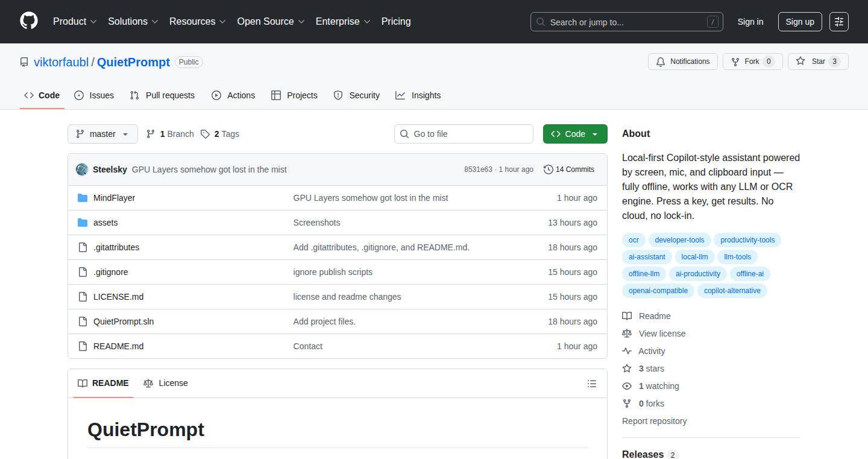
Task: Open commit hash 8531e63
Action: point(478,169)
